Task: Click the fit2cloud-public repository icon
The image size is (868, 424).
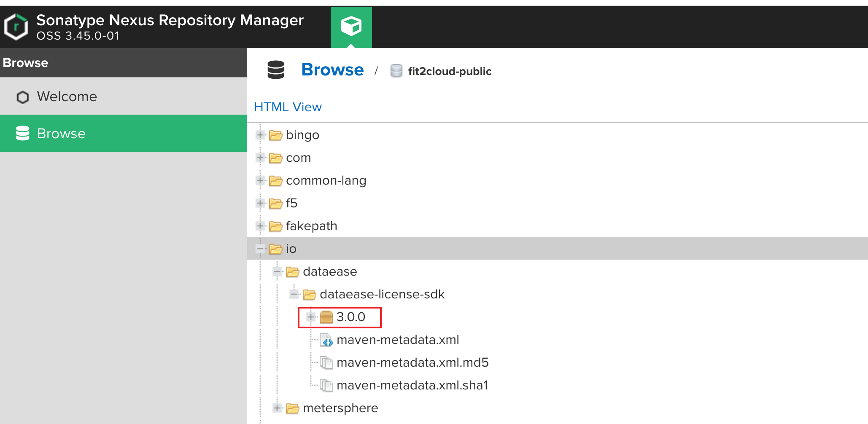Action: (396, 71)
